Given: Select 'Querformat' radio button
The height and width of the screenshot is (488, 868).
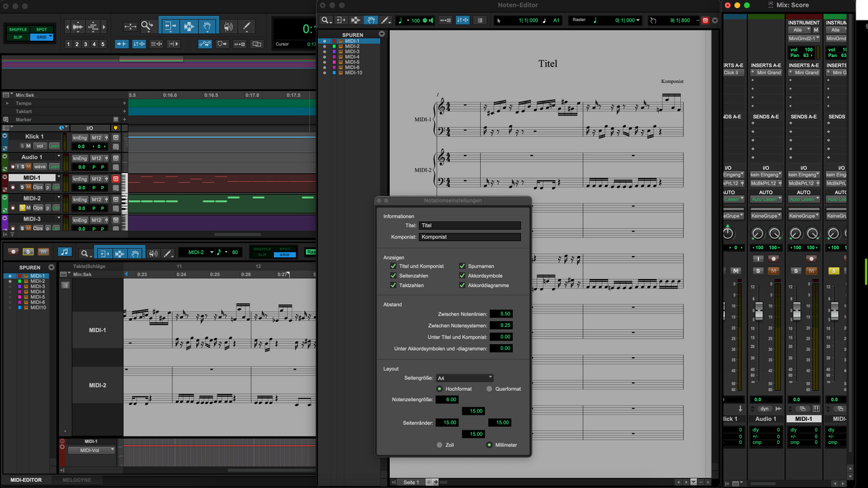Looking at the screenshot, I should point(489,389).
